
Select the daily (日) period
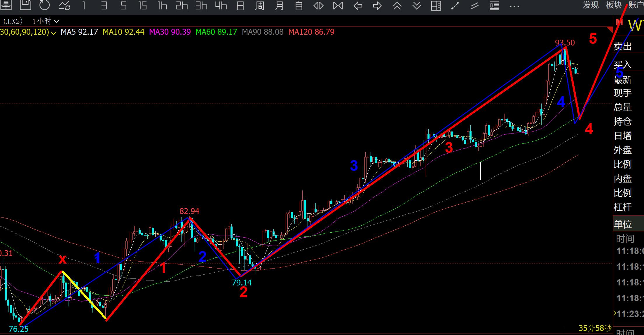coord(240,5)
